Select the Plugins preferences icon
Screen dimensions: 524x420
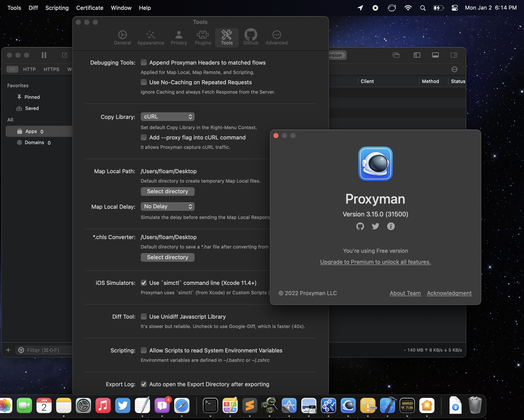click(x=203, y=37)
